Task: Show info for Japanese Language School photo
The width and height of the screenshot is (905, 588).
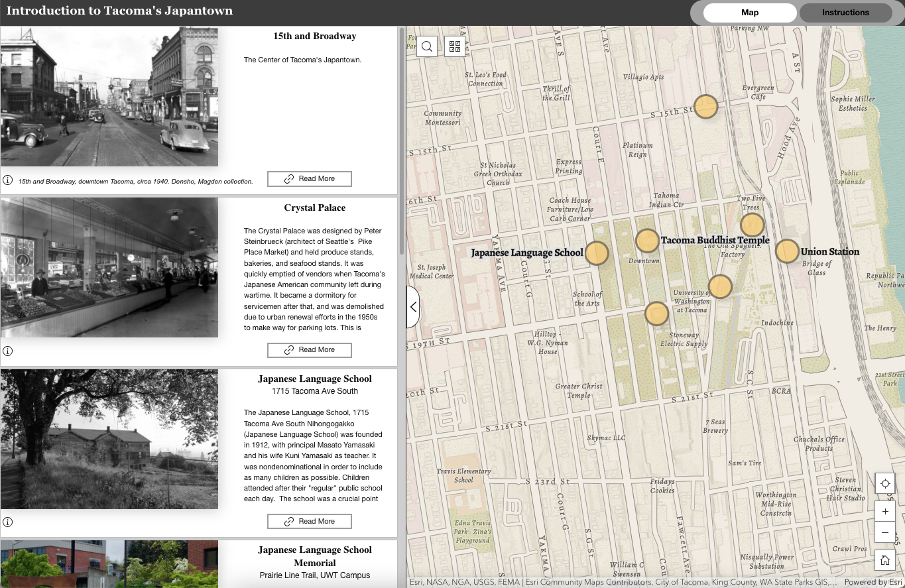Action: tap(8, 522)
